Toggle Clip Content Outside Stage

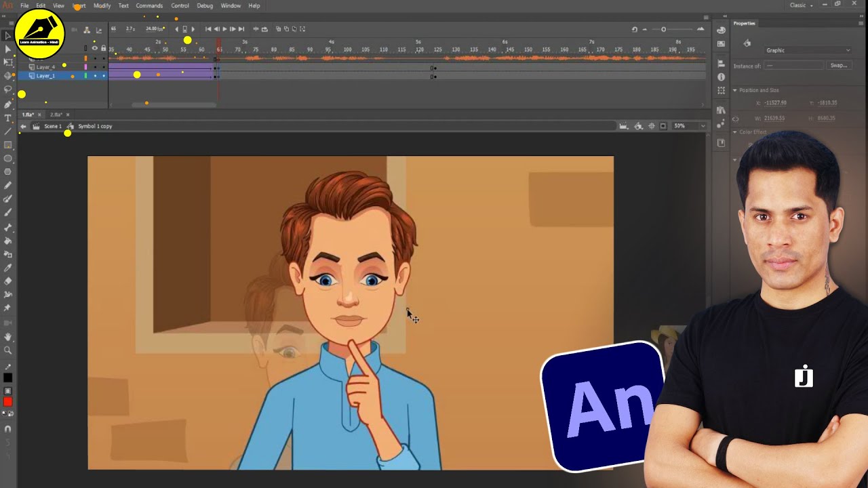(663, 126)
